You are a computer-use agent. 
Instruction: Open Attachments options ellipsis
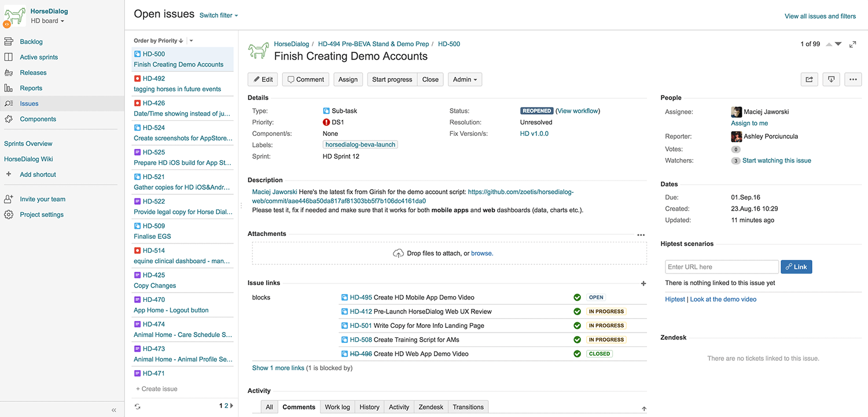coord(641,235)
